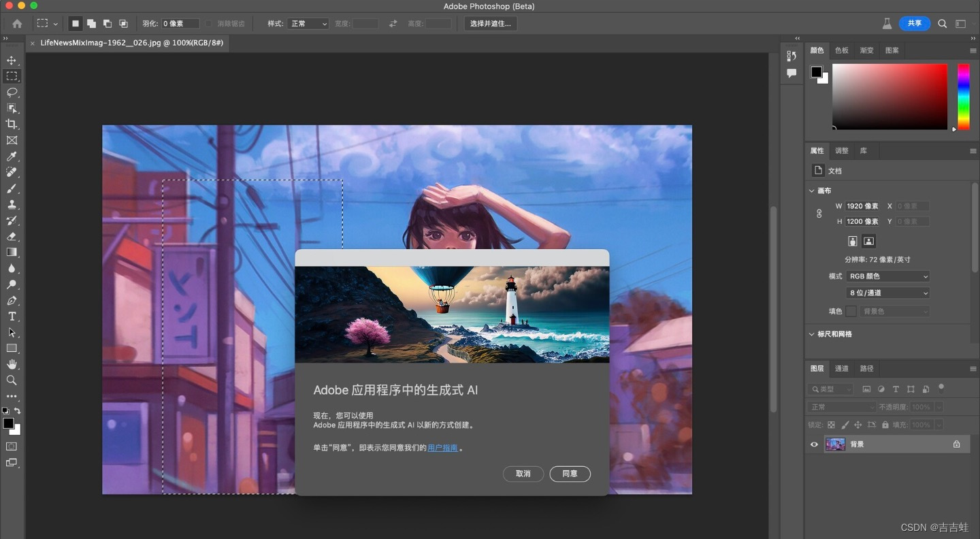Select the Zoom tool
Image resolution: width=980 pixels, height=539 pixels.
pyautogui.click(x=12, y=380)
